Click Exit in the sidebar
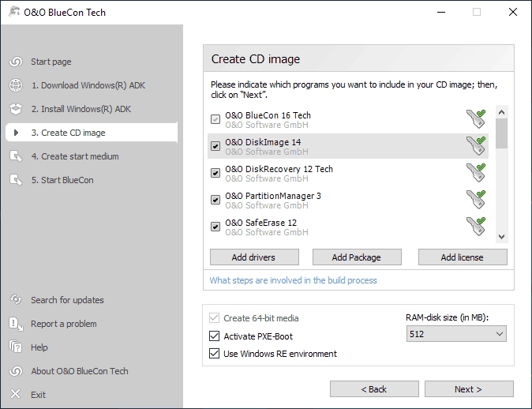This screenshot has height=409, width=532. pos(38,395)
